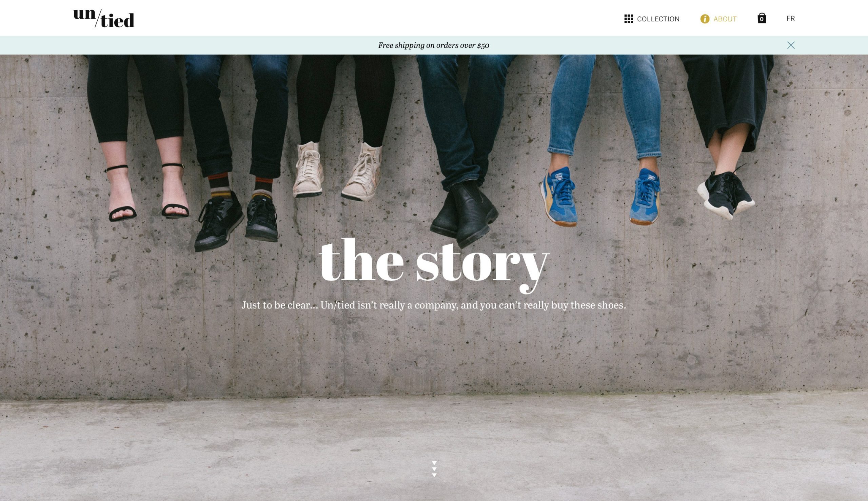Switch language to FR

click(791, 19)
